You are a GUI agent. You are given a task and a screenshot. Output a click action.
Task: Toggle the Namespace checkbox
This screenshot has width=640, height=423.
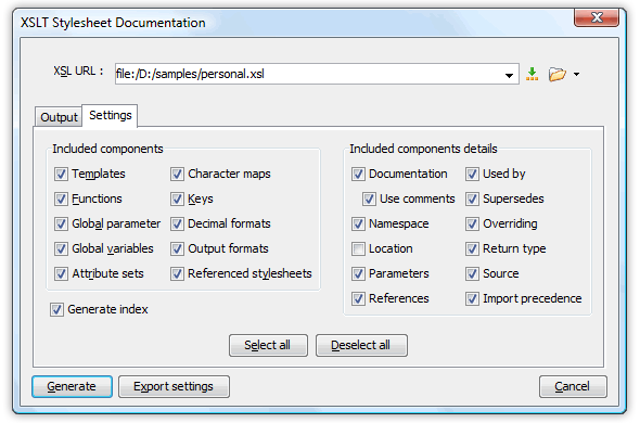point(358,224)
